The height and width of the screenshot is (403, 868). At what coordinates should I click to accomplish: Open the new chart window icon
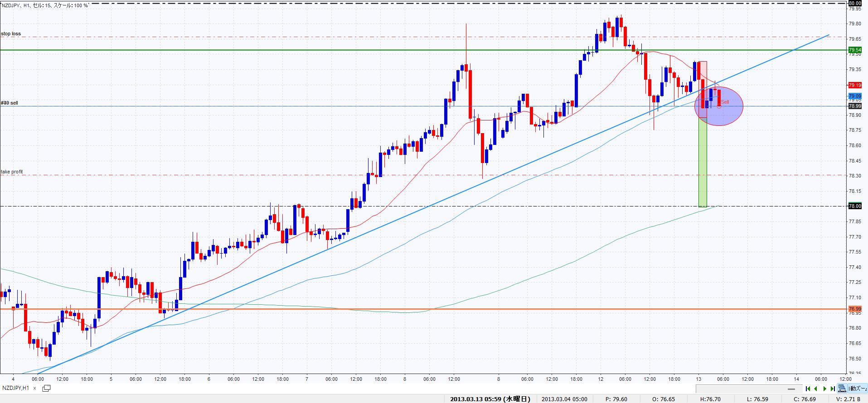46,388
